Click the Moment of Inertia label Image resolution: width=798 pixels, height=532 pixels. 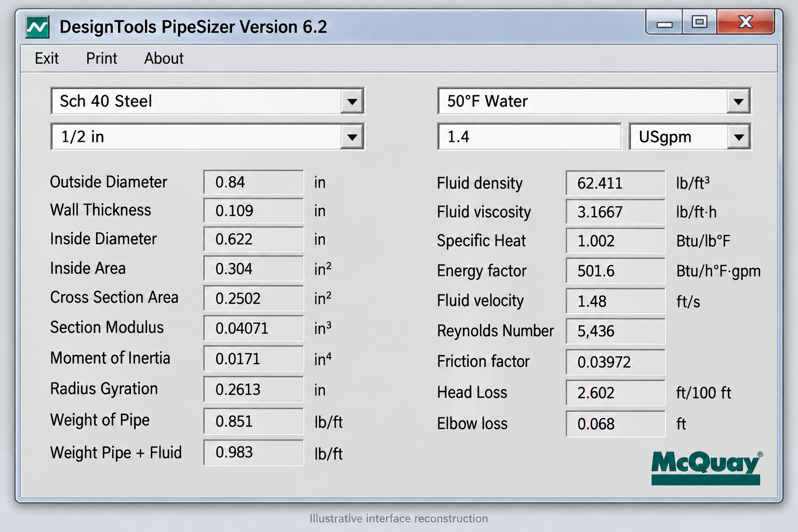coord(110,358)
